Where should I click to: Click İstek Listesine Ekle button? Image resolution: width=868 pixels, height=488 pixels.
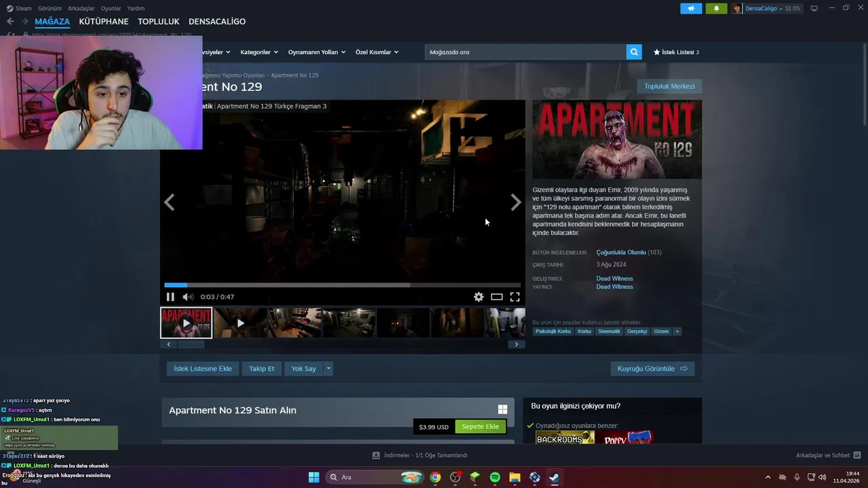coord(203,369)
